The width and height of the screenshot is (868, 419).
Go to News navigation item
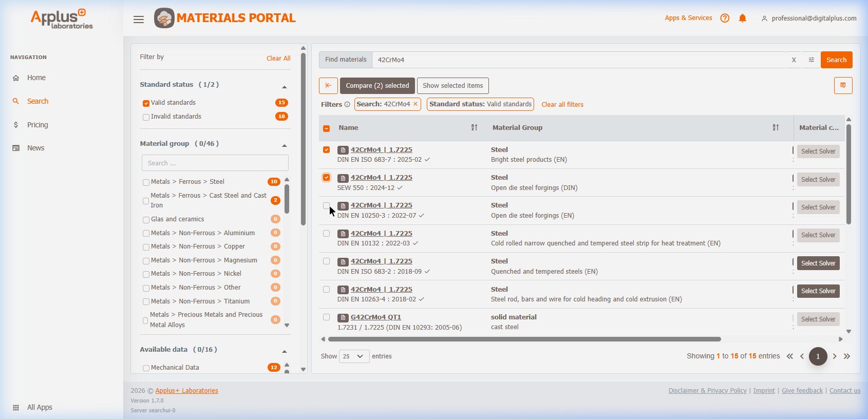(x=35, y=148)
